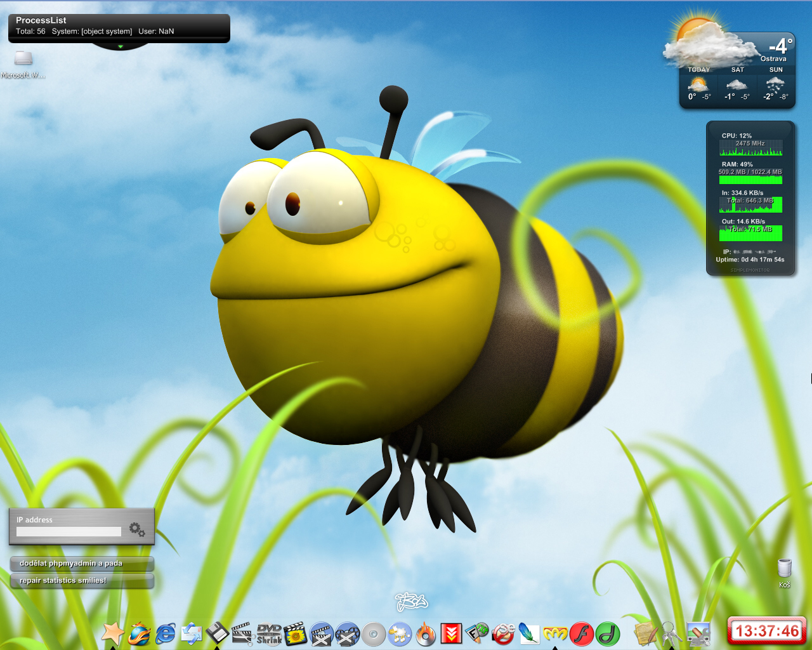
Task: Open the blue feather quill icon
Action: pyautogui.click(x=529, y=633)
